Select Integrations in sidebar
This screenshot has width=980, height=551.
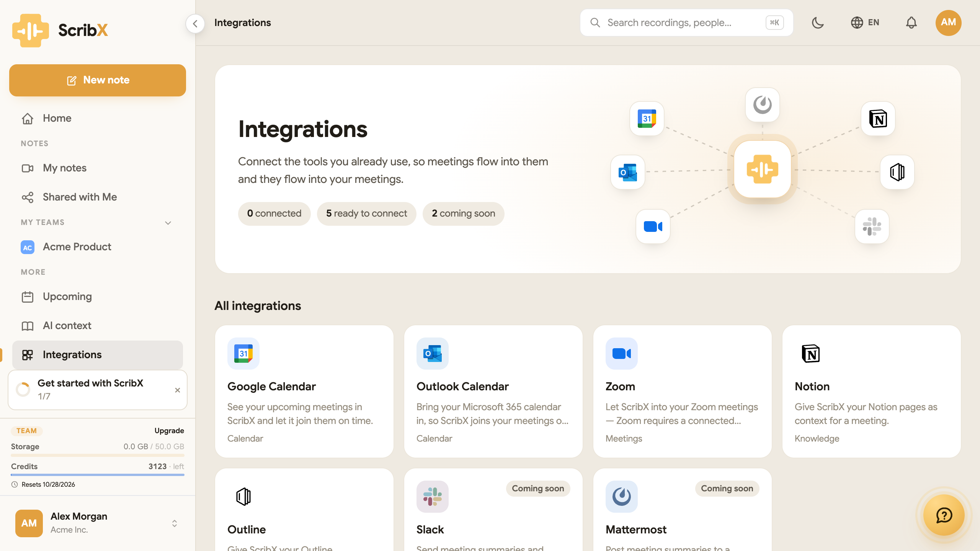click(x=98, y=355)
